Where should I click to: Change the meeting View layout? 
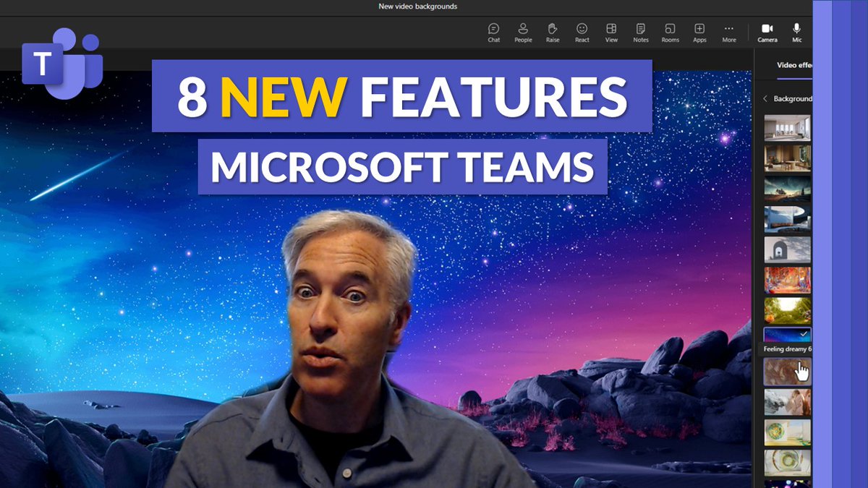pos(611,33)
